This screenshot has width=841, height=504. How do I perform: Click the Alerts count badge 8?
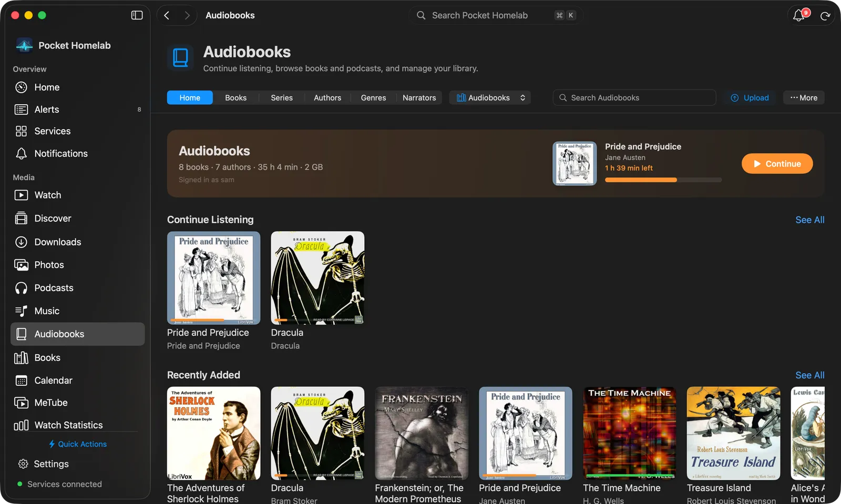click(x=139, y=109)
